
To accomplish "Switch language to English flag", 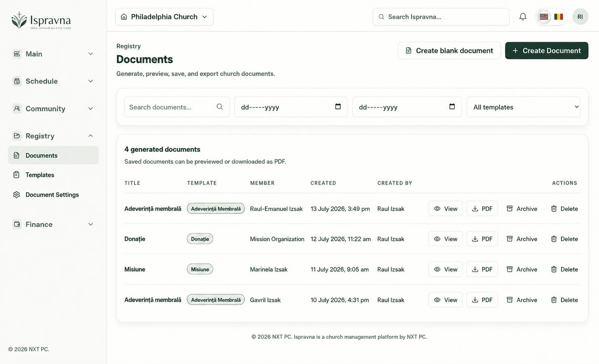I will coord(544,17).
